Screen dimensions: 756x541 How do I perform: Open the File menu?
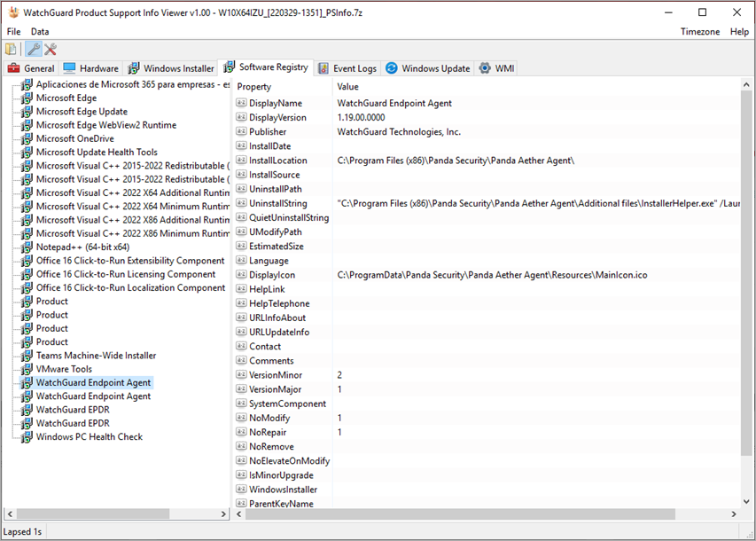pyautogui.click(x=13, y=31)
